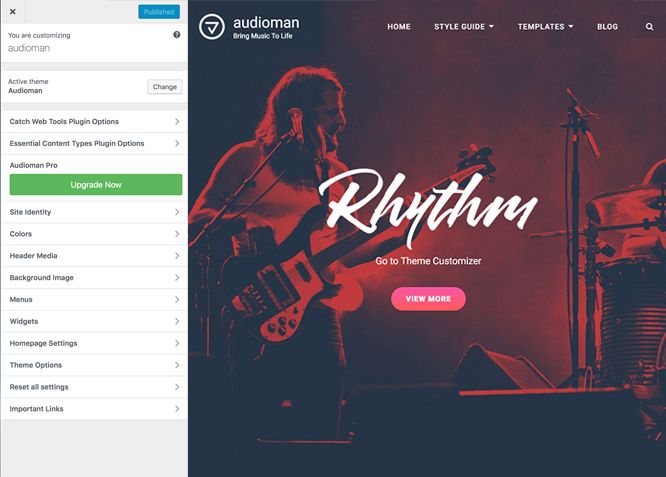Open the Home menu item
The height and width of the screenshot is (477, 666).
pos(399,27)
